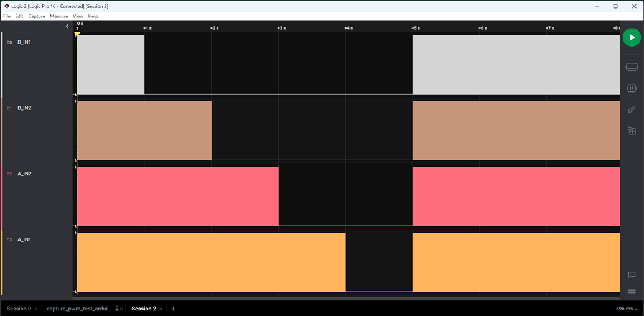Click the yellow trigger marker at 0 s
The image size is (644, 316).
pyautogui.click(x=77, y=34)
